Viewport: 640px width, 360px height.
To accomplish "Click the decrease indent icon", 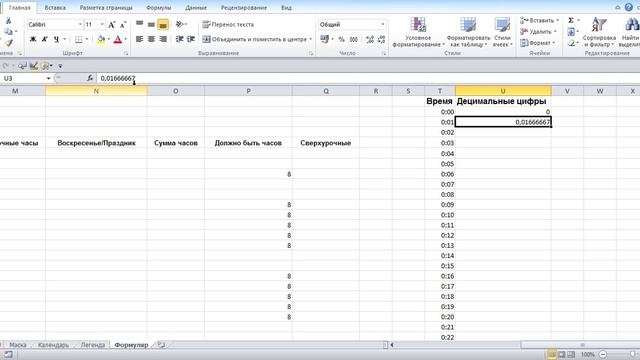I will coord(179,39).
